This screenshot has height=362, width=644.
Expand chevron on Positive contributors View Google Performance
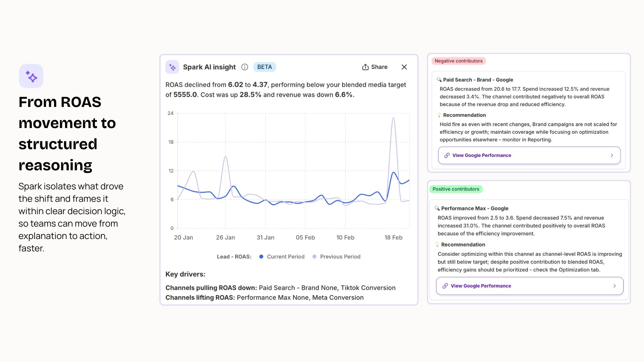[614, 286]
